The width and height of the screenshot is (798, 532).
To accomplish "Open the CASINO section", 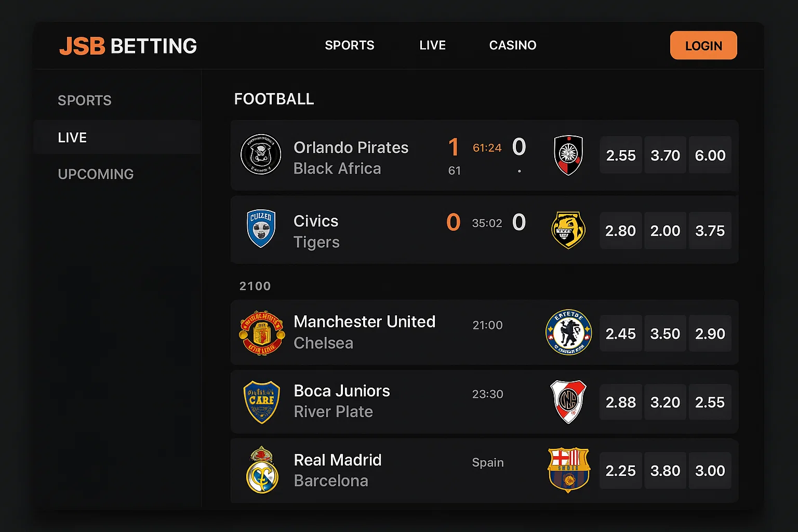I will [512, 45].
